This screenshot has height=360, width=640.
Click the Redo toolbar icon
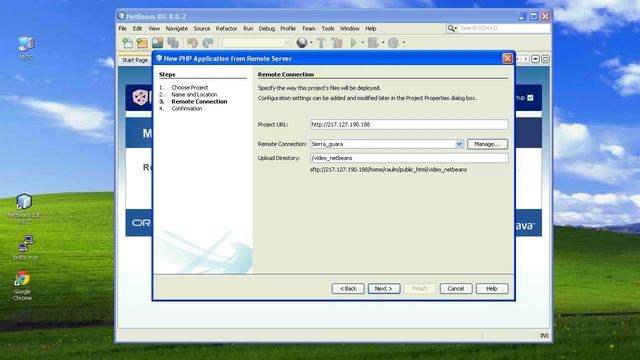208,42
